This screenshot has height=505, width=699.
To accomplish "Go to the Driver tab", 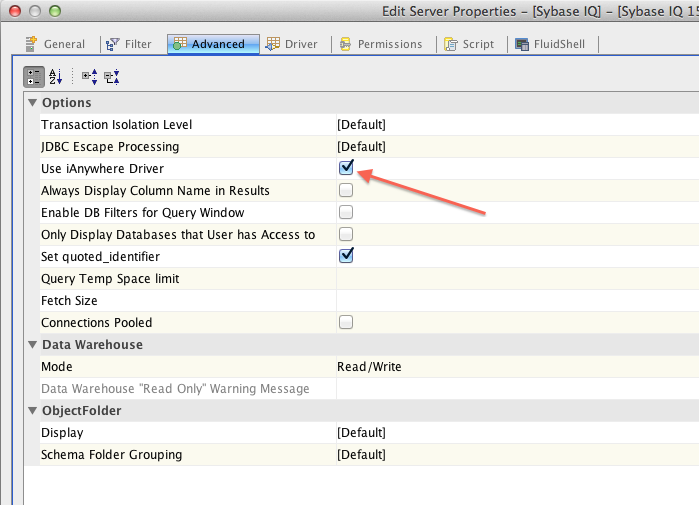I will pyautogui.click(x=292, y=44).
